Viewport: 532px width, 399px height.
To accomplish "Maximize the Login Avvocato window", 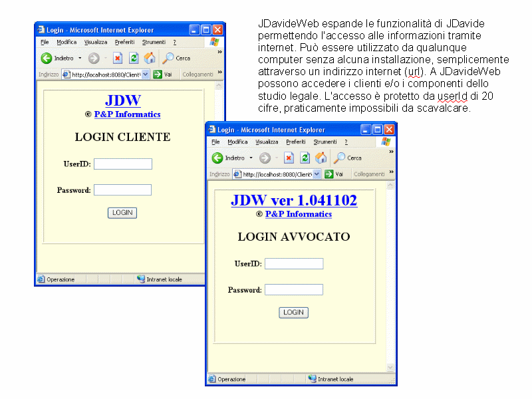I will click(377, 130).
